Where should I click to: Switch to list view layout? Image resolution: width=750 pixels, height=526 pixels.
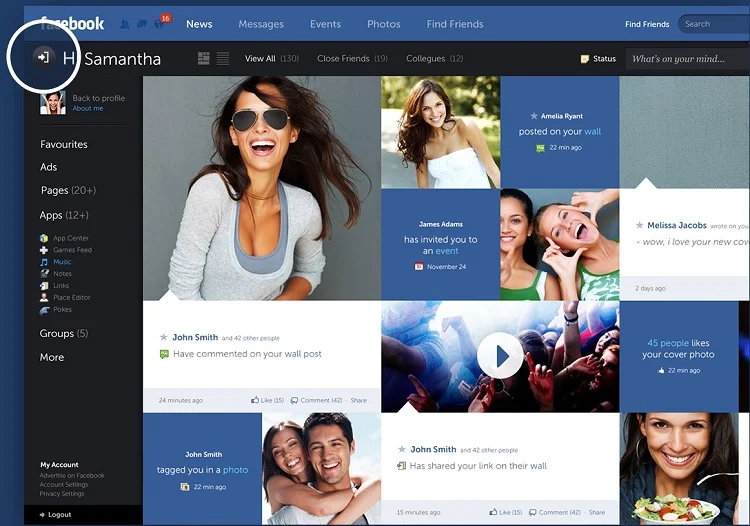click(x=223, y=58)
